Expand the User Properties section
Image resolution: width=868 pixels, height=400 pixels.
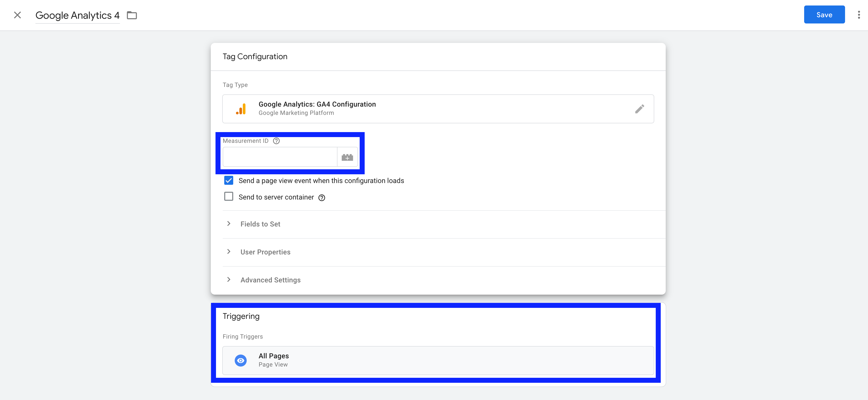(444, 252)
